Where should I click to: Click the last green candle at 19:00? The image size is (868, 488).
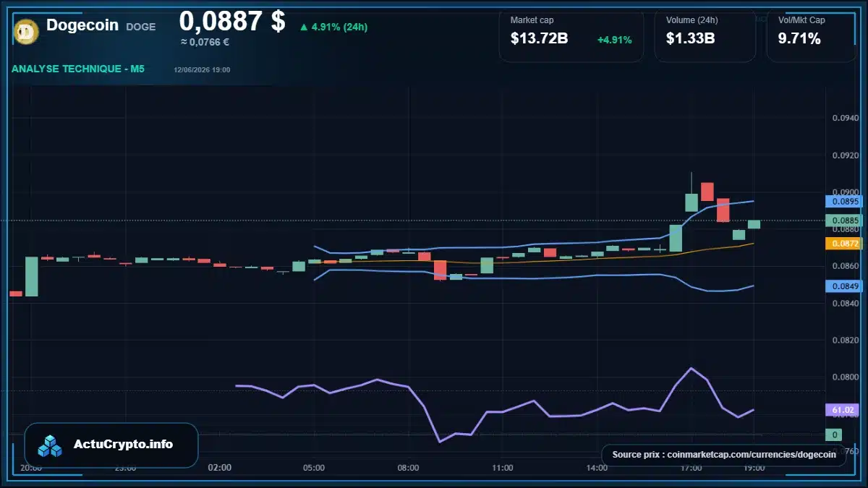(x=754, y=224)
